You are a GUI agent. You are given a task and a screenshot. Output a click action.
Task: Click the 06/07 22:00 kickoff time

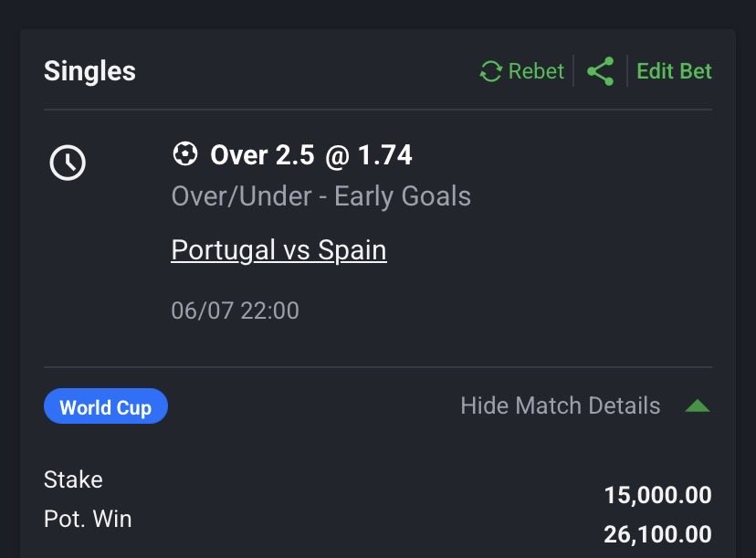point(235,311)
